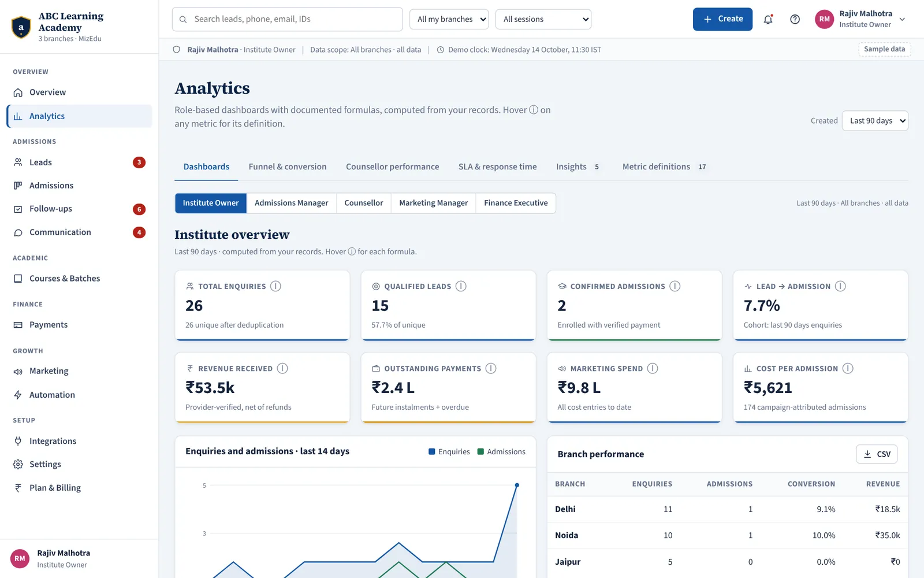
Task: Select the Institute Owner role dashboard
Action: (211, 203)
